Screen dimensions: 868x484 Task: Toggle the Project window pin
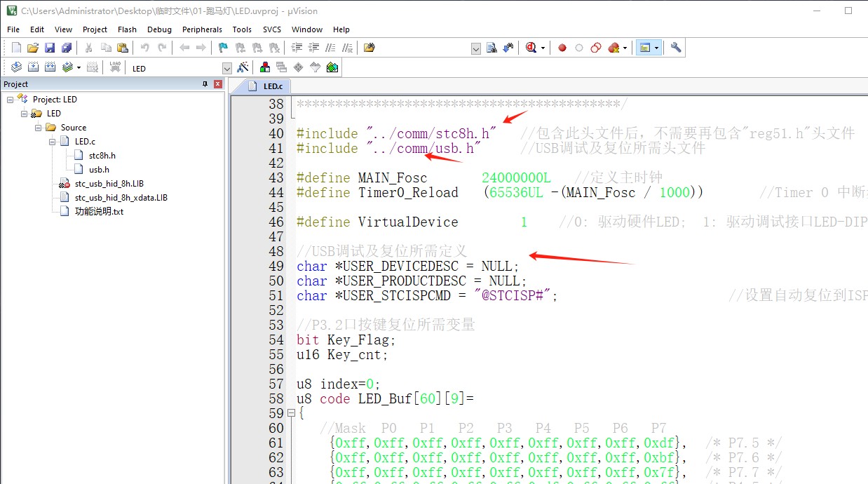pyautogui.click(x=205, y=84)
